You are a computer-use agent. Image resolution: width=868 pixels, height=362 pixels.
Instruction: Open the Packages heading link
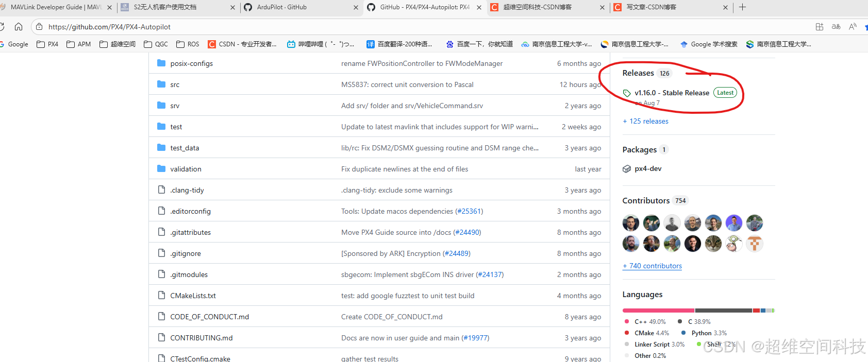click(x=640, y=150)
